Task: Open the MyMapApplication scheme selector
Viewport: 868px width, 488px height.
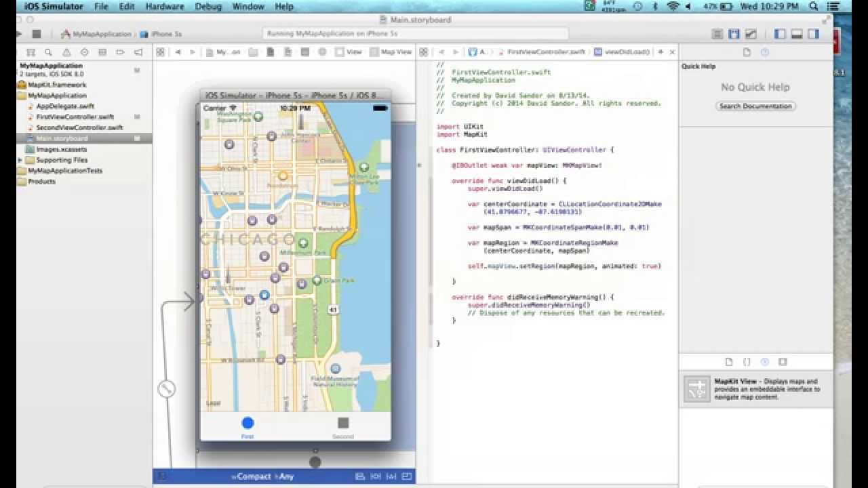Action: click(96, 34)
